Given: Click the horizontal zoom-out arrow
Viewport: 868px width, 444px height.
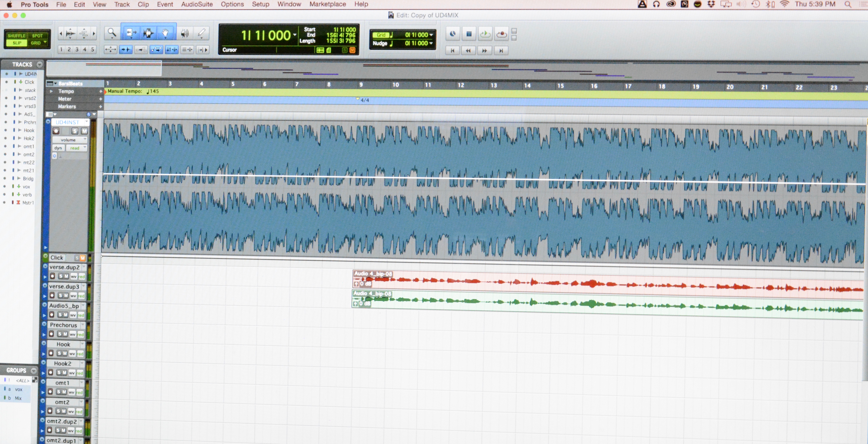Looking at the screenshot, I should (x=61, y=33).
